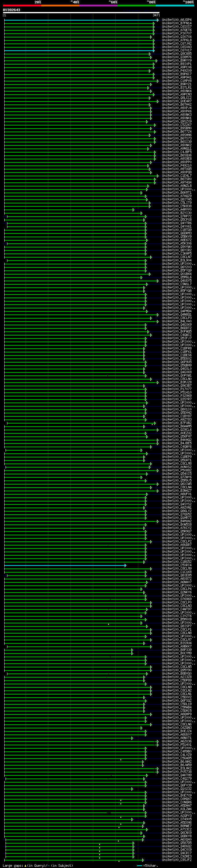
Task: Click label UniRef100_B2YI30
Action: pyautogui.click(x=176, y=213)
